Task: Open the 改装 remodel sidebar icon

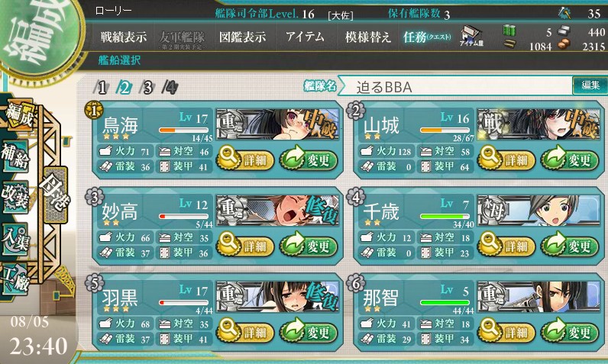Action: click(x=15, y=197)
